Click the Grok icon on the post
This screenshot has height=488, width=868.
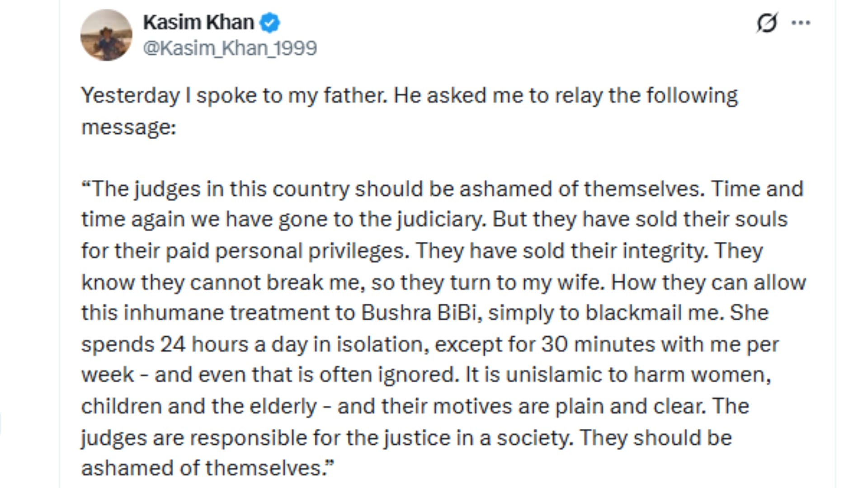(767, 23)
